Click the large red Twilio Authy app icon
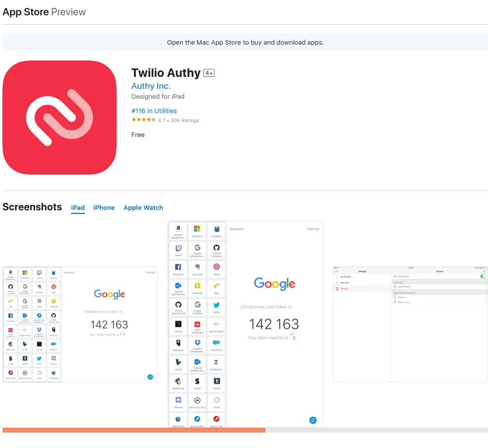Image resolution: width=488 pixels, height=448 pixels. pos(60,118)
